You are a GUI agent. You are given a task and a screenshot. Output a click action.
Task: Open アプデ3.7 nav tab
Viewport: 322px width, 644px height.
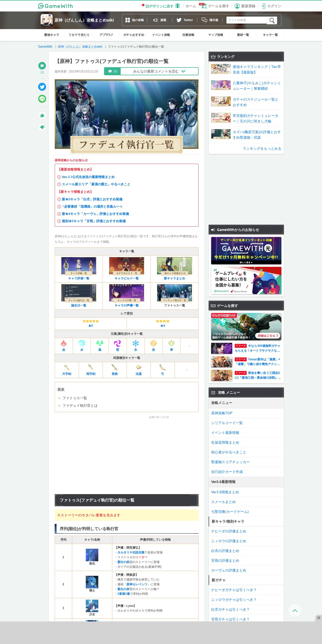coord(106,35)
